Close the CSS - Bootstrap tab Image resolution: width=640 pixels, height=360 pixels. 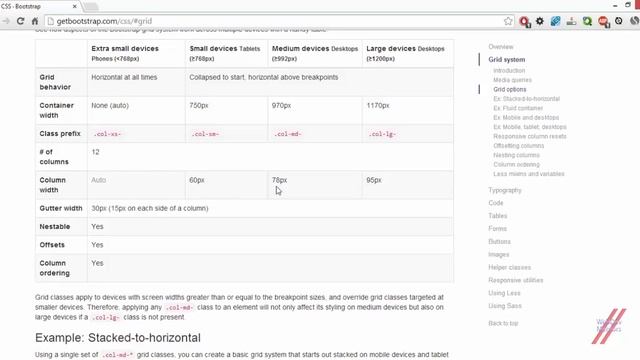[x=75, y=6]
